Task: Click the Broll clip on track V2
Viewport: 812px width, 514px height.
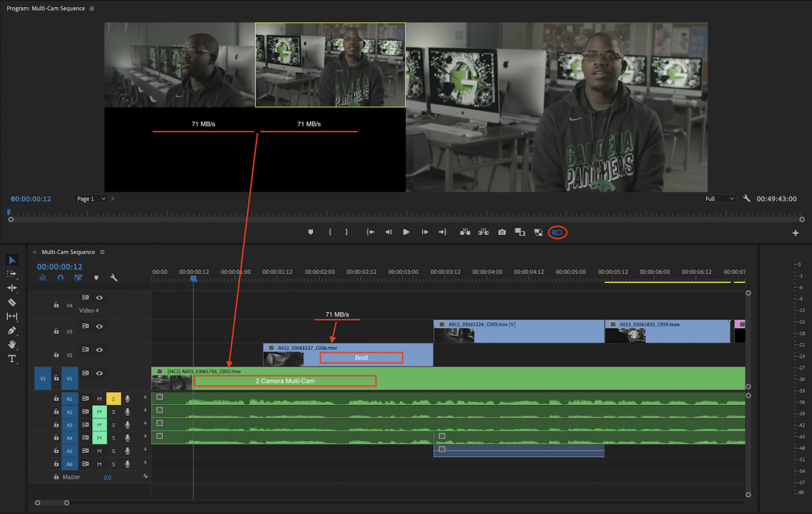Action: click(361, 357)
